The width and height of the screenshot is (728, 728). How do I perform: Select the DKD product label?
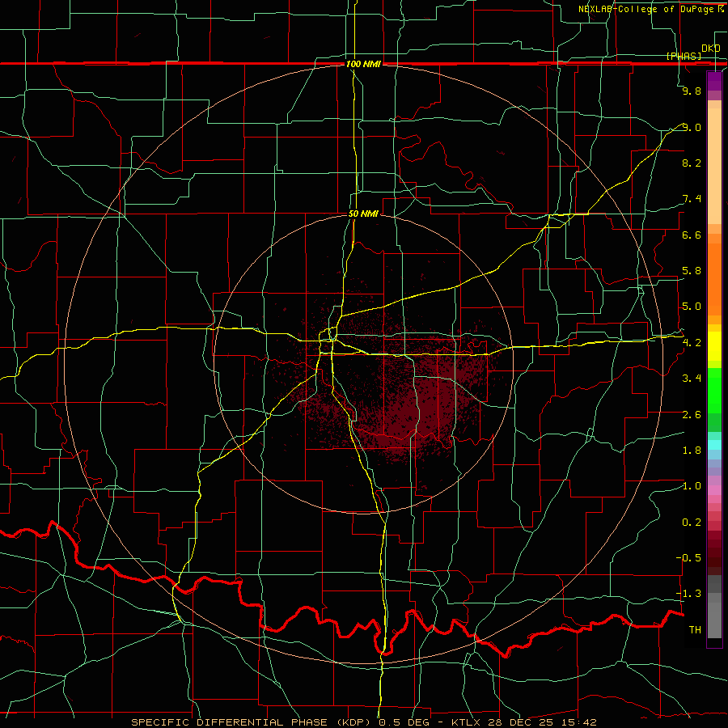710,49
